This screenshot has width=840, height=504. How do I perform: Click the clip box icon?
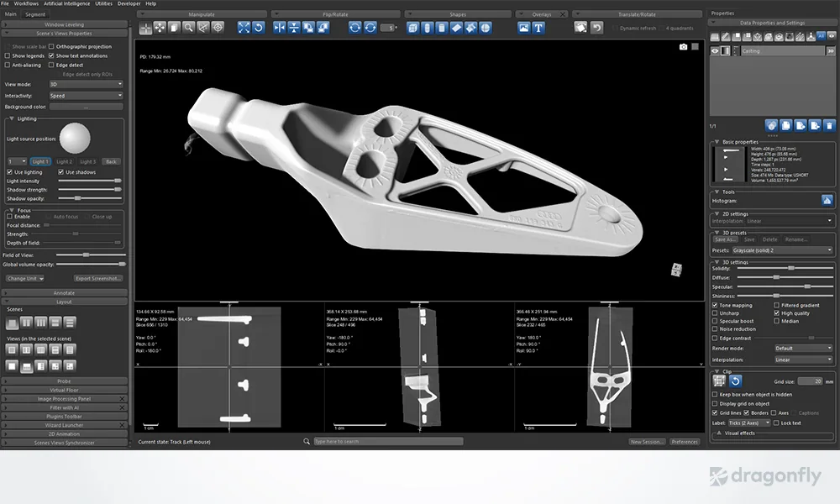point(719,381)
